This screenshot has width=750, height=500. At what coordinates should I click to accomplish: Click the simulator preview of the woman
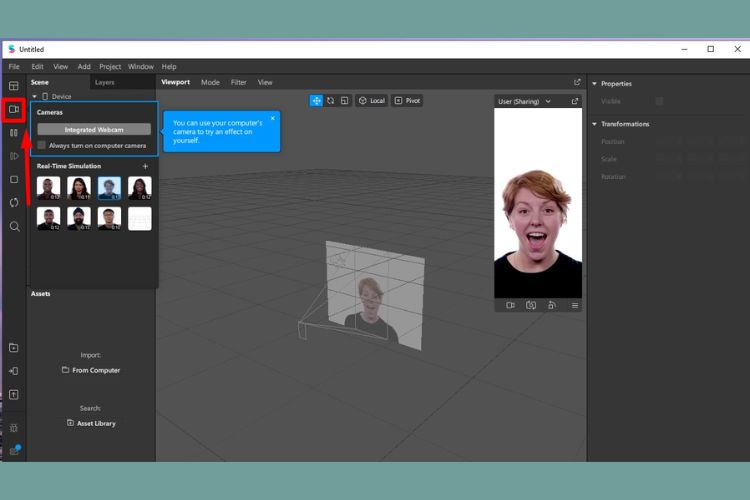point(538,203)
